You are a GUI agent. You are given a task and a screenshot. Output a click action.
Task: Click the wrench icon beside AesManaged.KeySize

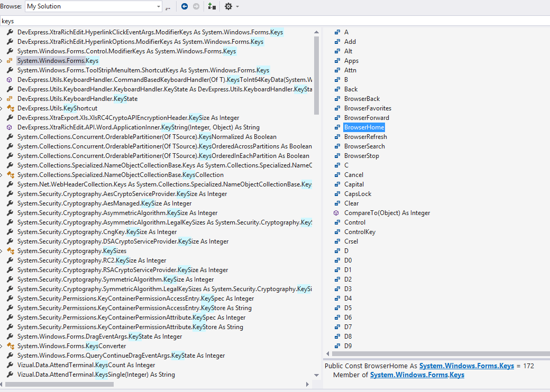coord(10,203)
